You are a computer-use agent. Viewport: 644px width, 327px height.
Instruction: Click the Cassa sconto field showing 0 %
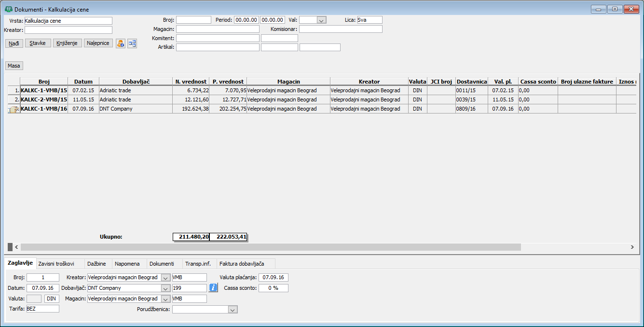coord(274,288)
